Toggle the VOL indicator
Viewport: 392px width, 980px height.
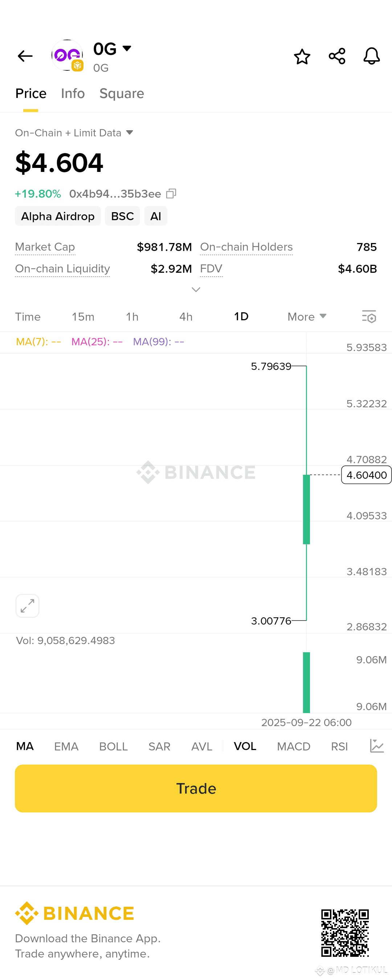[x=245, y=746]
